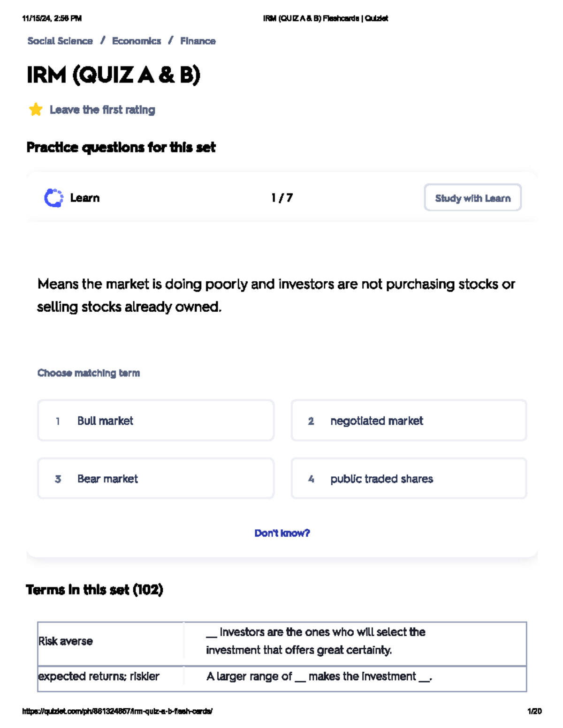Image resolution: width=563 pixels, height=728 pixels.
Task: Go to the Economics breadcrumb
Action: click(136, 41)
